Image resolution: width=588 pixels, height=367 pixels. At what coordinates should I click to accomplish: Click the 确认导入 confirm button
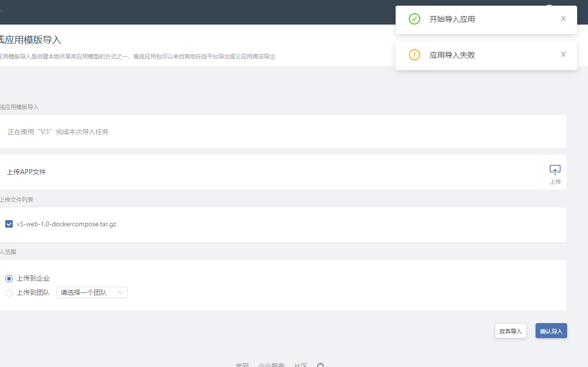click(551, 331)
